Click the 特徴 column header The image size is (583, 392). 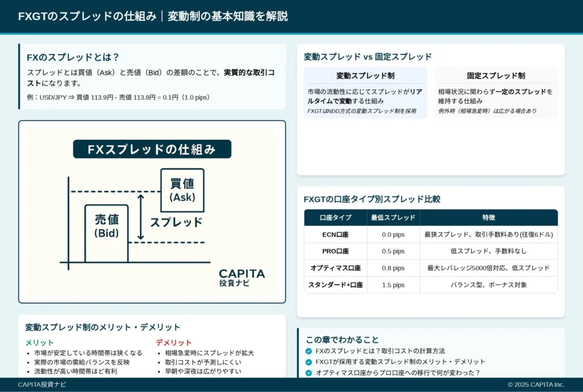[488, 218]
